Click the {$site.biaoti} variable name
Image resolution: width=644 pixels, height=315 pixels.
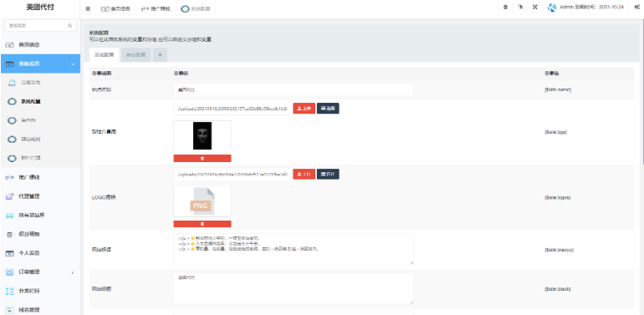(557, 289)
